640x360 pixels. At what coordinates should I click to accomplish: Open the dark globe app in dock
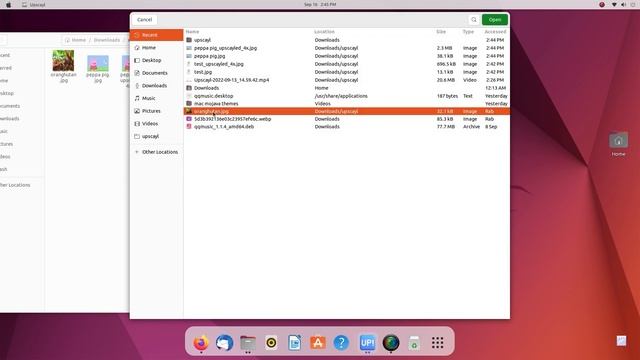tap(391, 343)
